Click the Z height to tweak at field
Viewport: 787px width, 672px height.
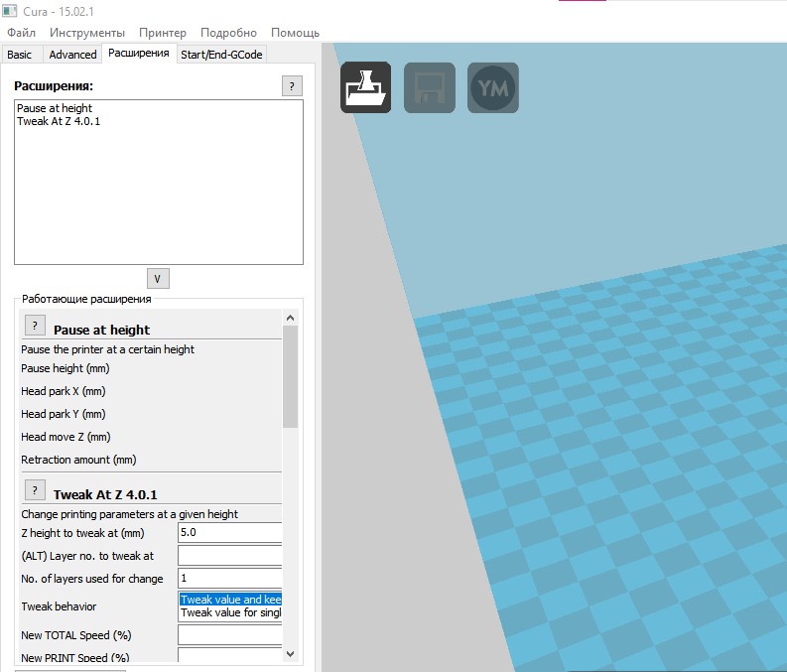(x=229, y=533)
